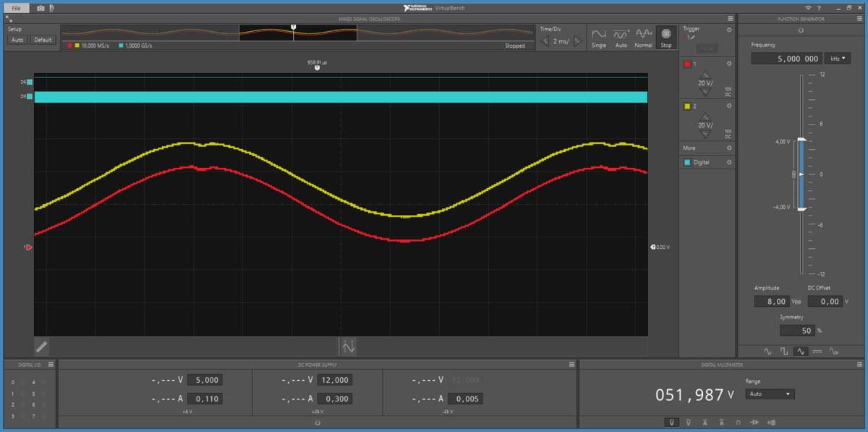This screenshot has width=868, height=432.
Task: Open Function Generator panel menu
Action: (x=859, y=19)
